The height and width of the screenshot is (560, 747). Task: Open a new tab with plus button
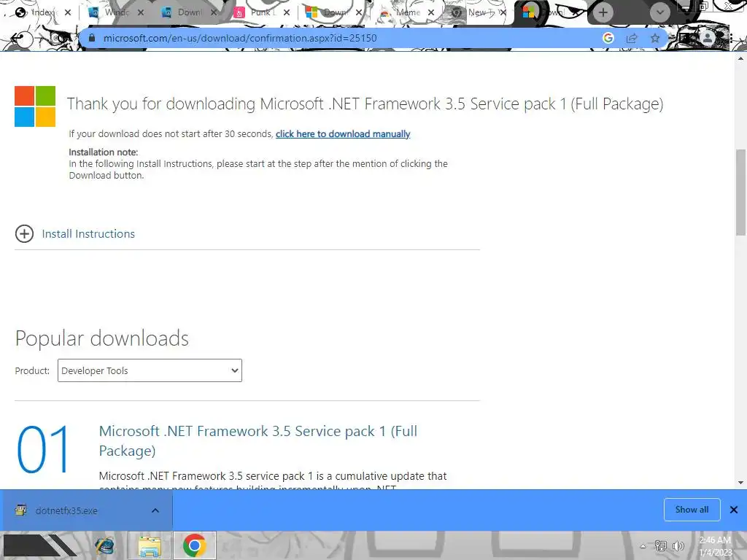point(603,12)
